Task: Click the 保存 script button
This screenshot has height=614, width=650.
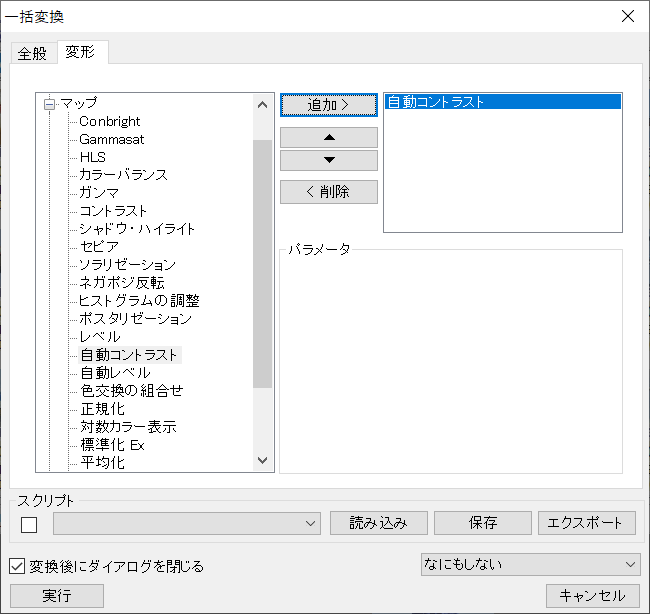Action: click(x=483, y=523)
